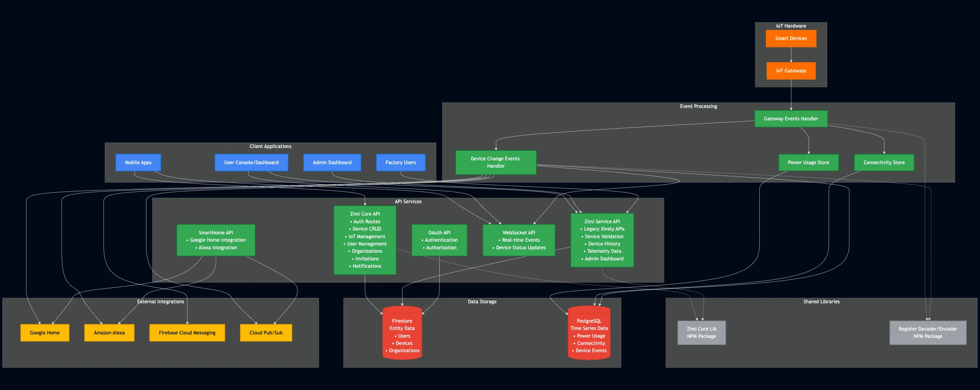Toggle the Mobile Apps node
The image size is (980, 390).
[x=138, y=162]
